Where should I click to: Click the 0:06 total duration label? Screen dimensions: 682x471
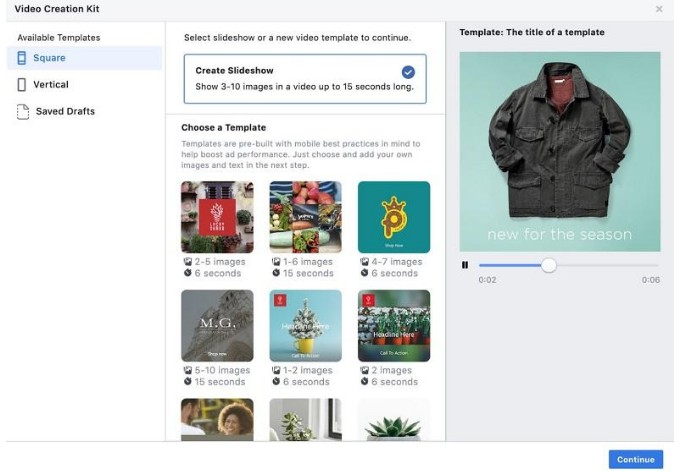(x=651, y=280)
